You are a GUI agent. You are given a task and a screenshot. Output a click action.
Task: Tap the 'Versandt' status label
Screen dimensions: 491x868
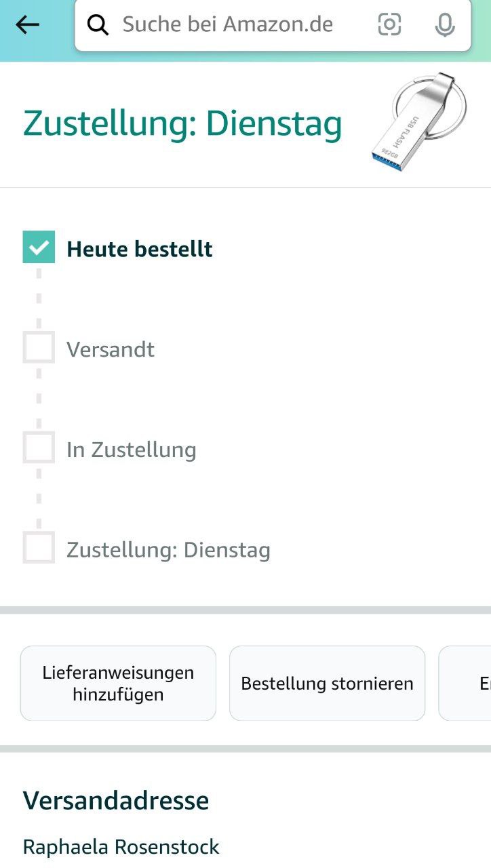click(111, 350)
